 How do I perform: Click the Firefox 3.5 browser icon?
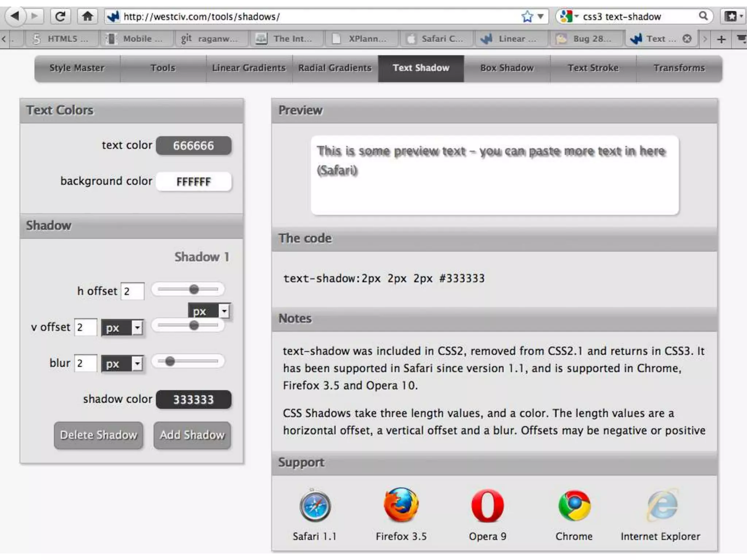[401, 506]
